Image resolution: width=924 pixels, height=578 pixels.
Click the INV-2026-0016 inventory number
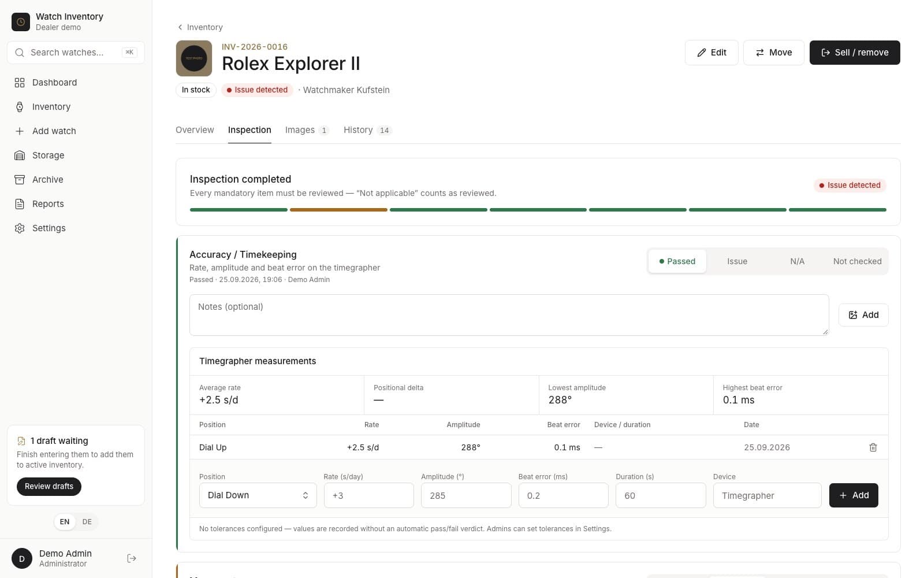[x=255, y=47]
